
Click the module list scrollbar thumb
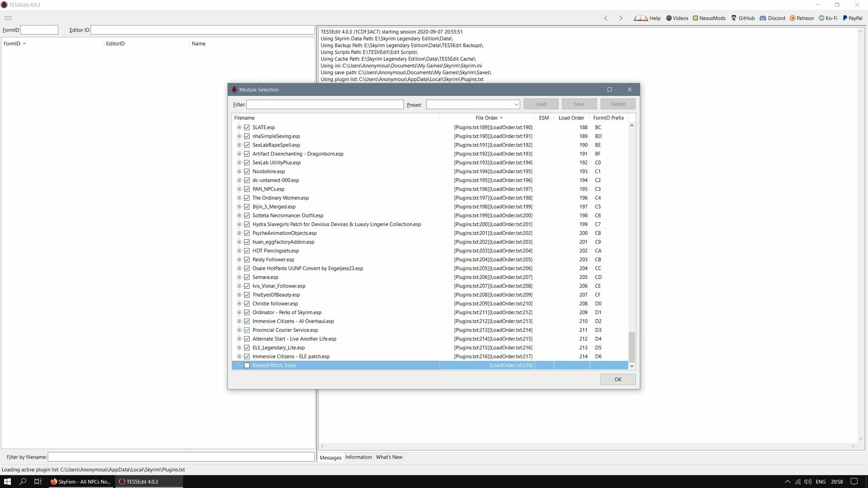[x=632, y=347]
